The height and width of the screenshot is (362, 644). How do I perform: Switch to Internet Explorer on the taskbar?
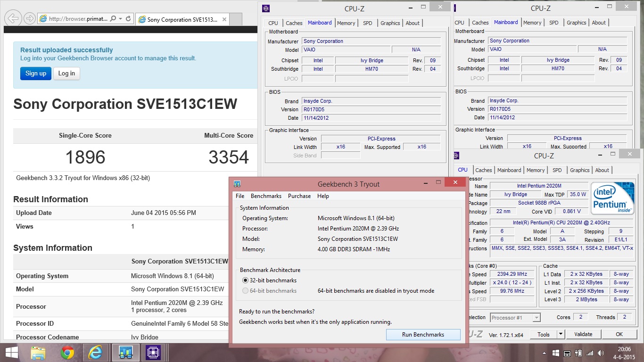[x=96, y=353]
